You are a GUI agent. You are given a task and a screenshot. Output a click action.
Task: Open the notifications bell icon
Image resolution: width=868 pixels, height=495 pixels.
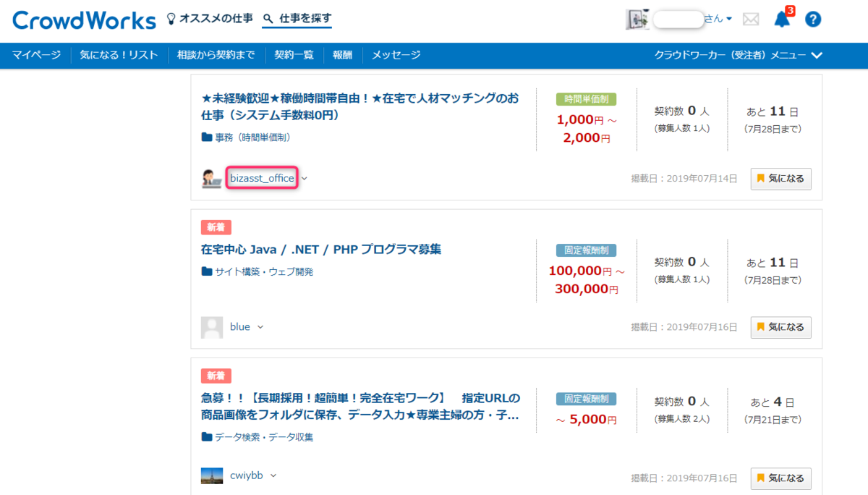tap(782, 20)
